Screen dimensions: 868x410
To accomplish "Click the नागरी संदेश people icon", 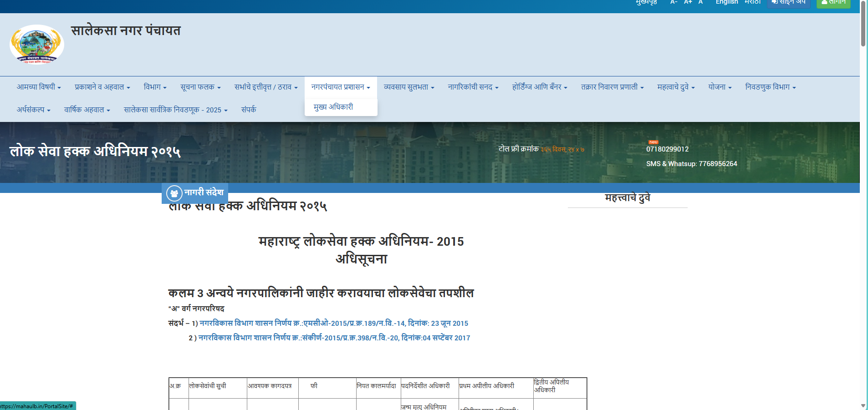I will pos(174,193).
